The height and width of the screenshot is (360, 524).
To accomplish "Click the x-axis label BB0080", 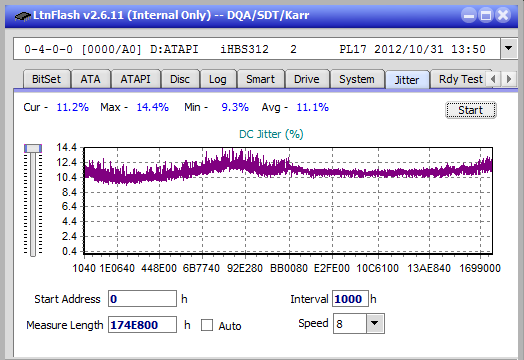I will (x=289, y=268).
